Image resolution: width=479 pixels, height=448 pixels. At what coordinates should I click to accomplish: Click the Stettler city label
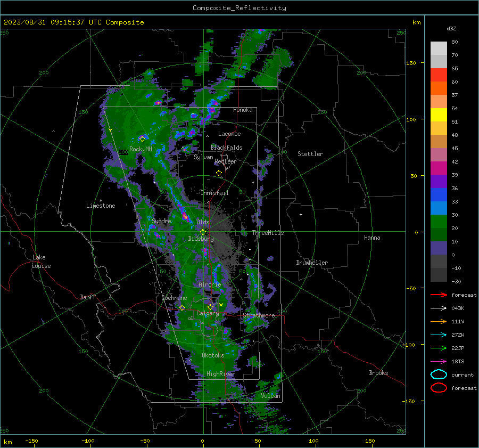point(310,154)
